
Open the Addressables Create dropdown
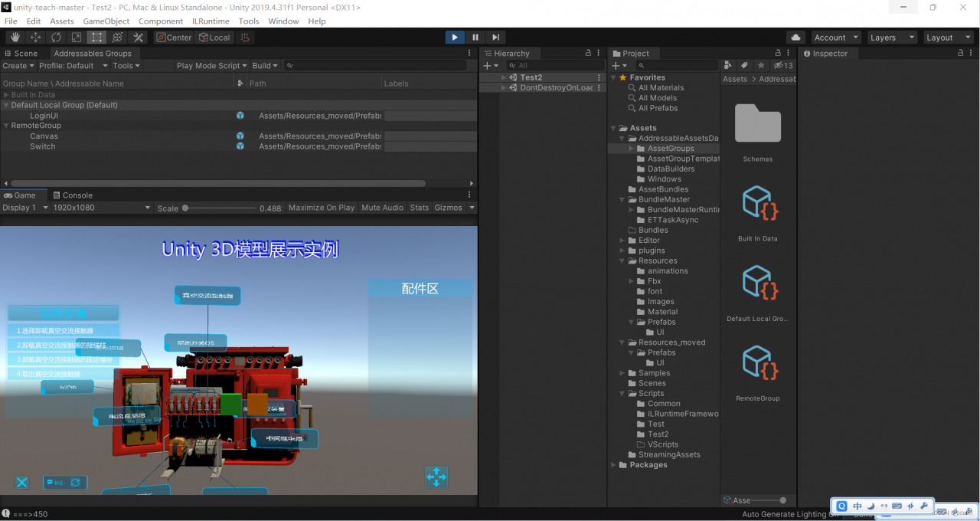[18, 66]
